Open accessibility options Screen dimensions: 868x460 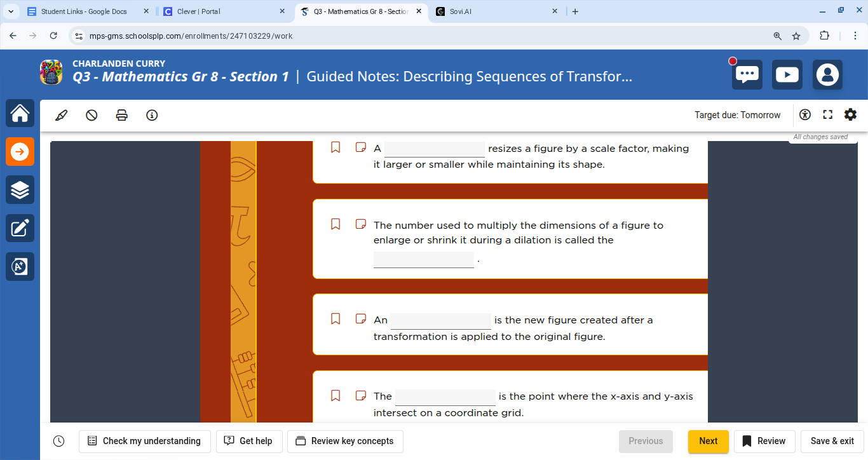coord(804,115)
